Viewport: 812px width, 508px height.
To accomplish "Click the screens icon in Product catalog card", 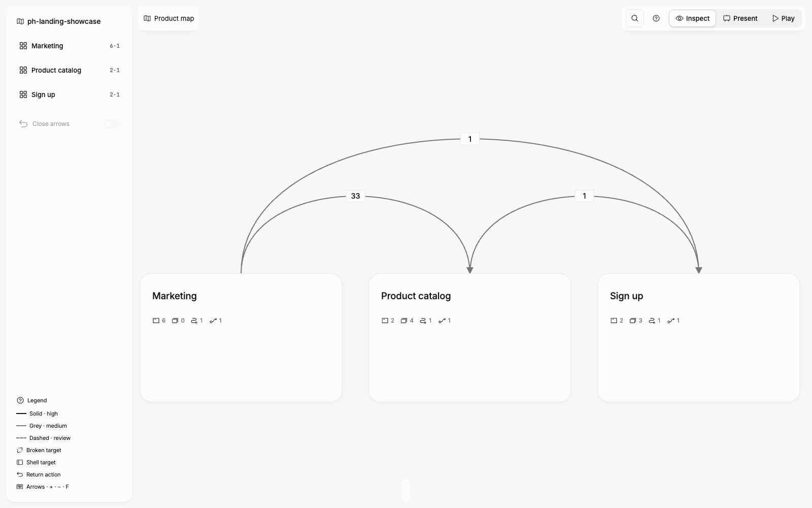I will pos(385,321).
